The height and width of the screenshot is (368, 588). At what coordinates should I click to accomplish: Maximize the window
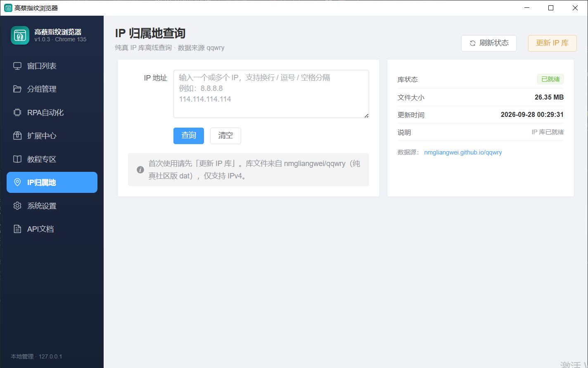551,8
